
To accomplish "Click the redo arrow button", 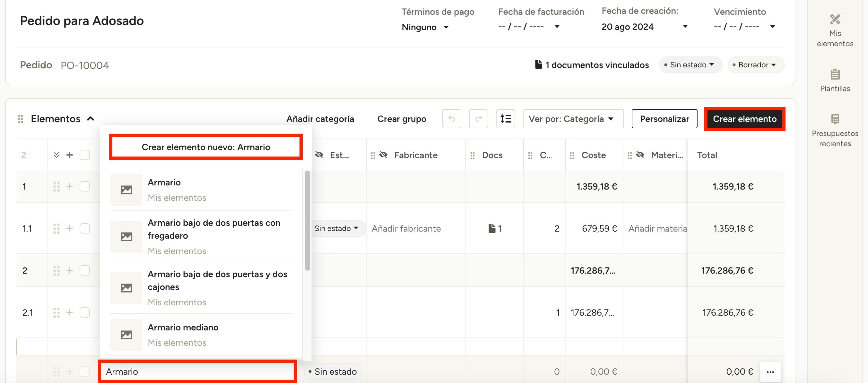I will click(x=478, y=119).
